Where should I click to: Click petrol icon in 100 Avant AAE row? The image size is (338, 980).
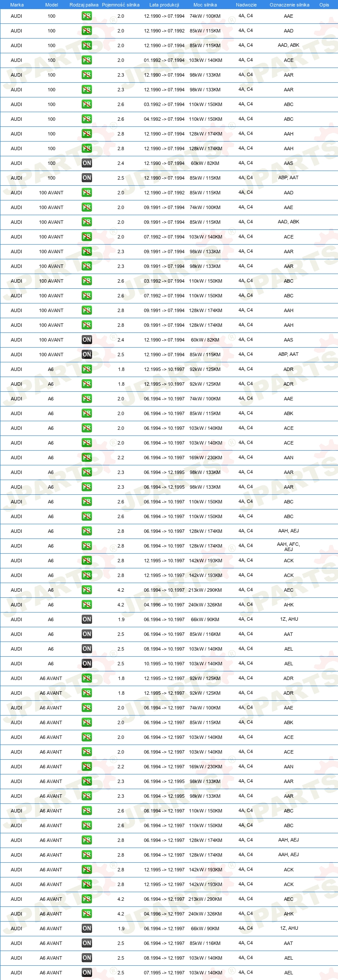point(87,207)
